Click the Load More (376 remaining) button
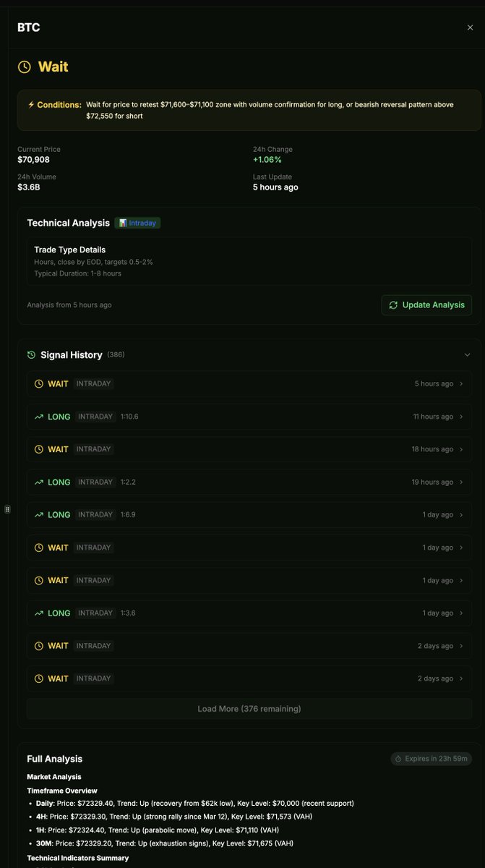The width and height of the screenshot is (485, 868). [x=249, y=709]
